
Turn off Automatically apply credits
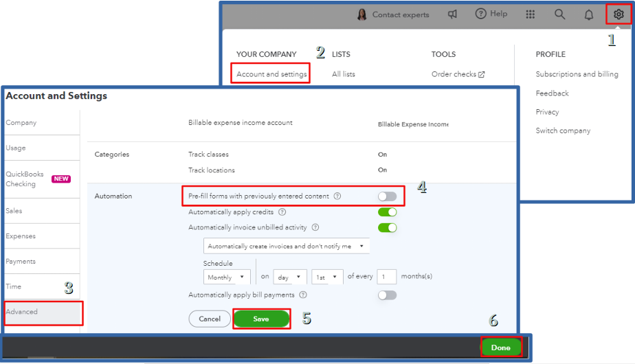pos(387,212)
